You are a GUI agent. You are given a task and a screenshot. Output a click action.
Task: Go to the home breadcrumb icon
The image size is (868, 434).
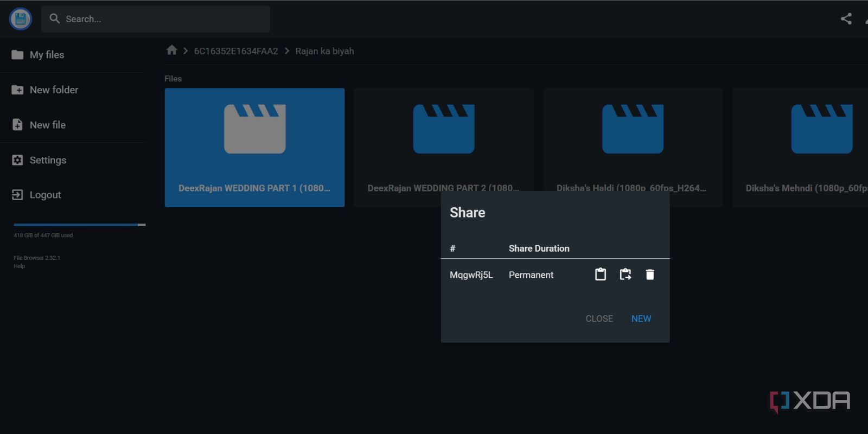[x=171, y=50]
